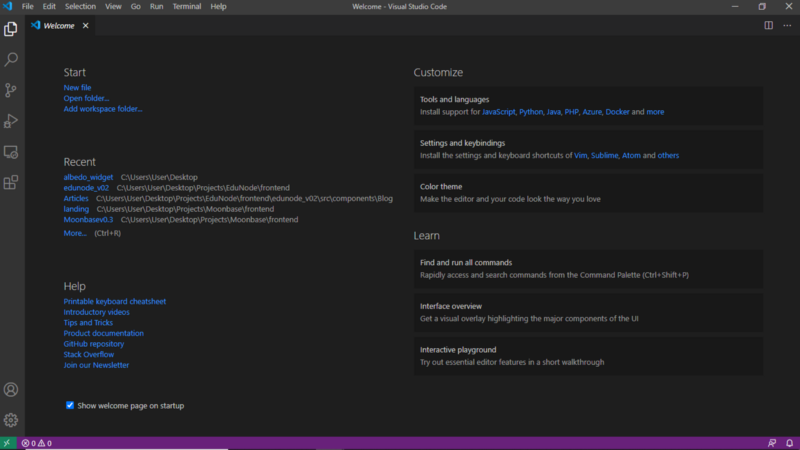The image size is (800, 450).
Task: Open the Interactive playground card
Action: click(x=588, y=356)
